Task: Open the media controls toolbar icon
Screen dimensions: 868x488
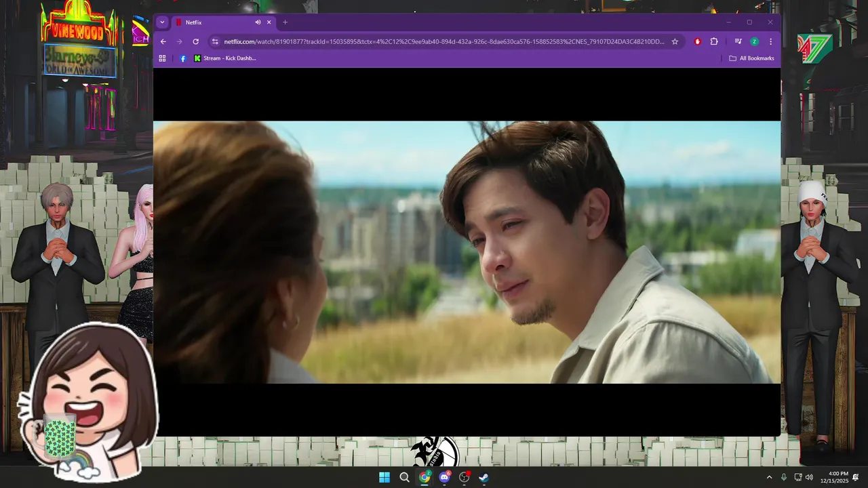Action: 738,41
